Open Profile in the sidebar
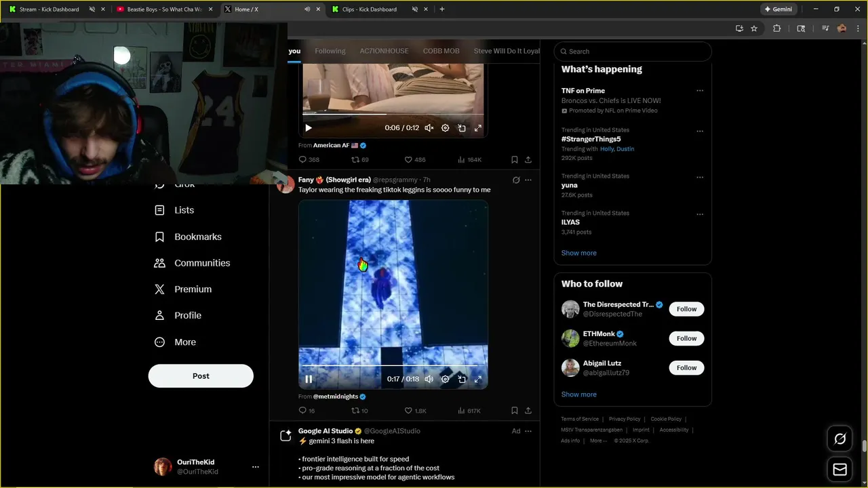 point(178,316)
